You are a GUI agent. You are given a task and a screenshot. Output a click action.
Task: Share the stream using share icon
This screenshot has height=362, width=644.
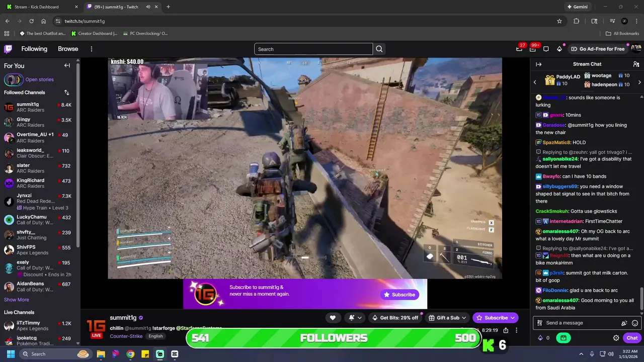tap(506, 330)
